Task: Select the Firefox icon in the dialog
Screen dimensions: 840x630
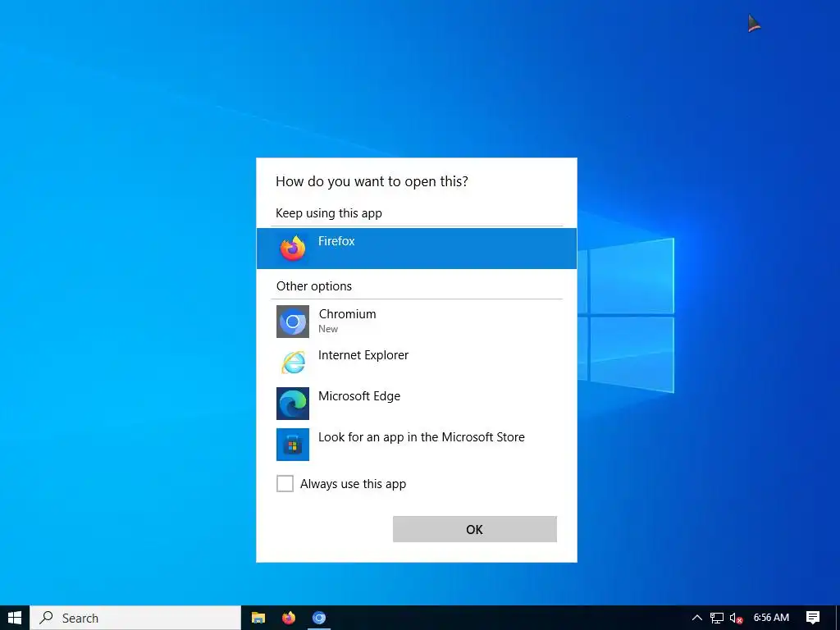Action: (x=293, y=249)
